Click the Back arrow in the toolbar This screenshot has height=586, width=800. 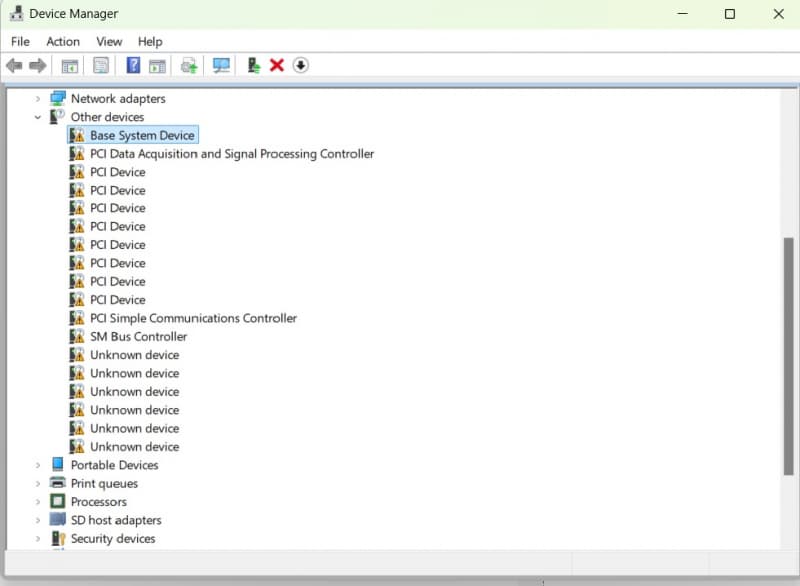tap(14, 66)
